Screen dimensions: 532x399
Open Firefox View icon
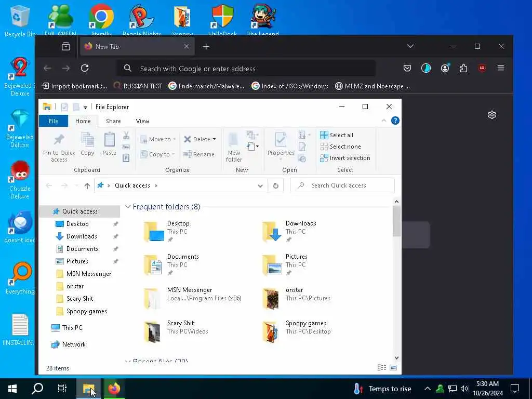[x=66, y=46]
